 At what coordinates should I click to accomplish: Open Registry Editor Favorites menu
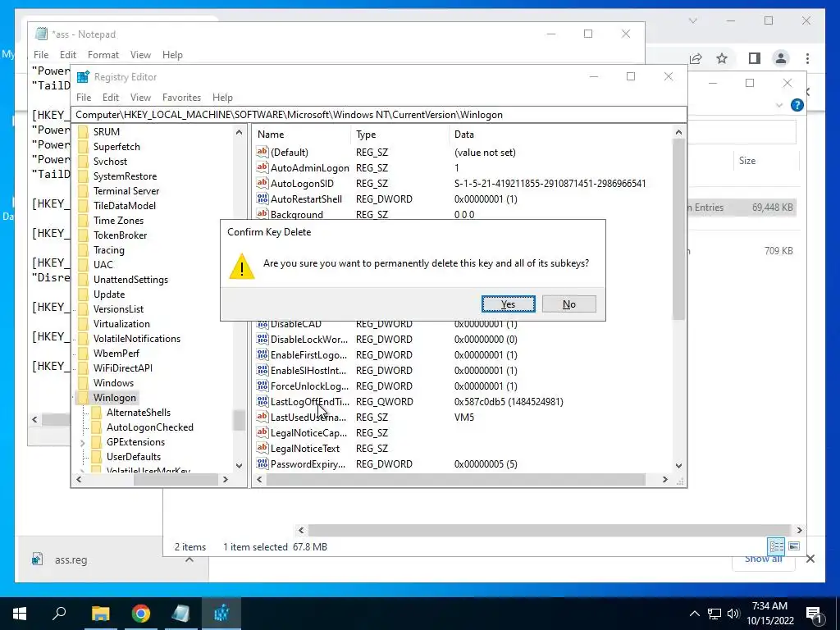(181, 98)
